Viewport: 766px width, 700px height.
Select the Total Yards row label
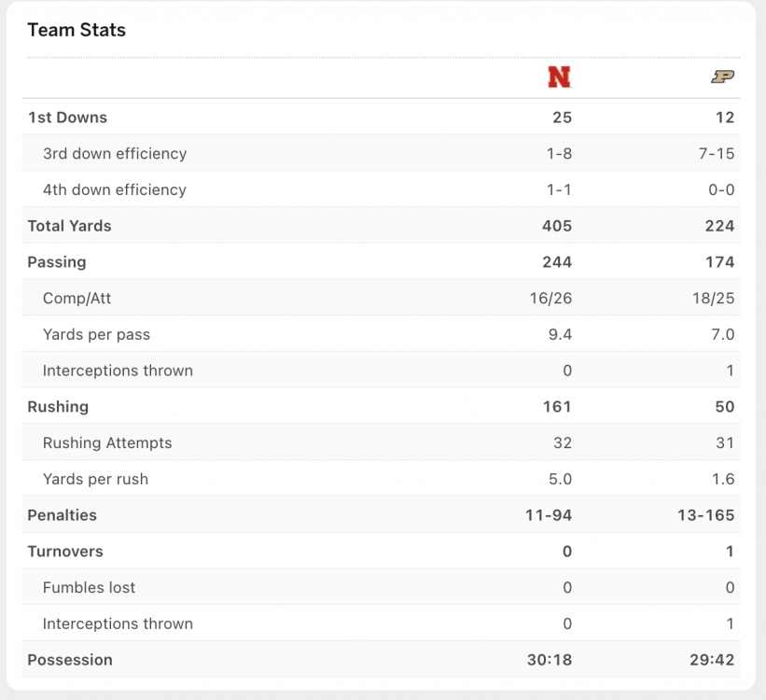[x=69, y=226]
